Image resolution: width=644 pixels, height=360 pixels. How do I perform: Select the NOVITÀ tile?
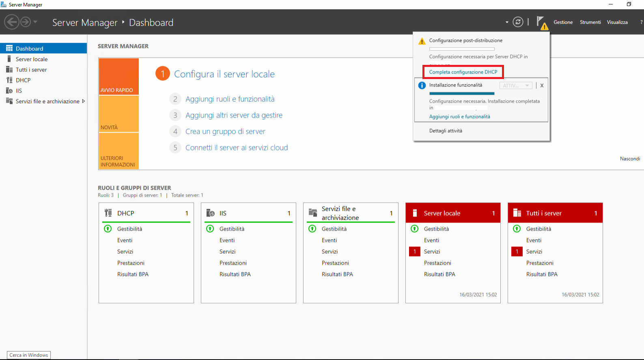(118, 114)
